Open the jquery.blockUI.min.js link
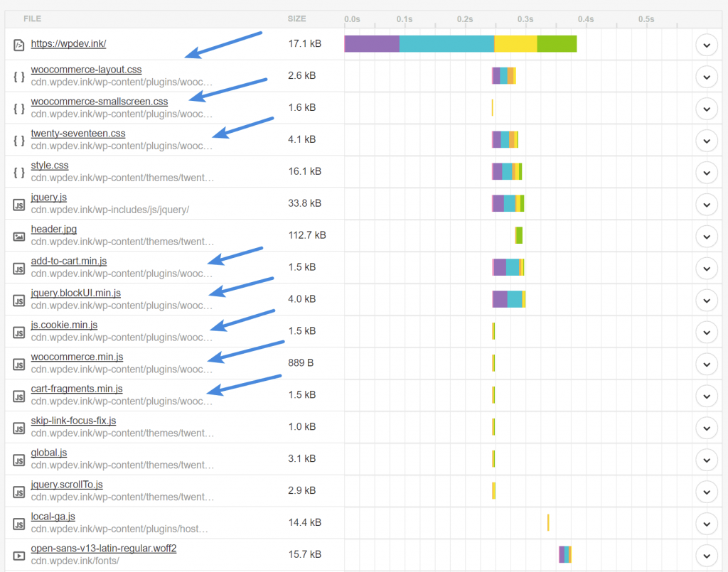 click(76, 293)
